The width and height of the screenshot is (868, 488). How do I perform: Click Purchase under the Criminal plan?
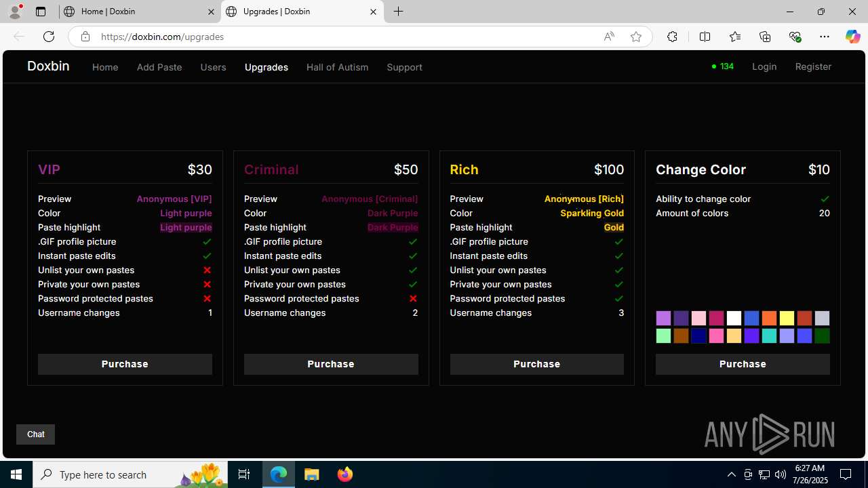pyautogui.click(x=331, y=364)
